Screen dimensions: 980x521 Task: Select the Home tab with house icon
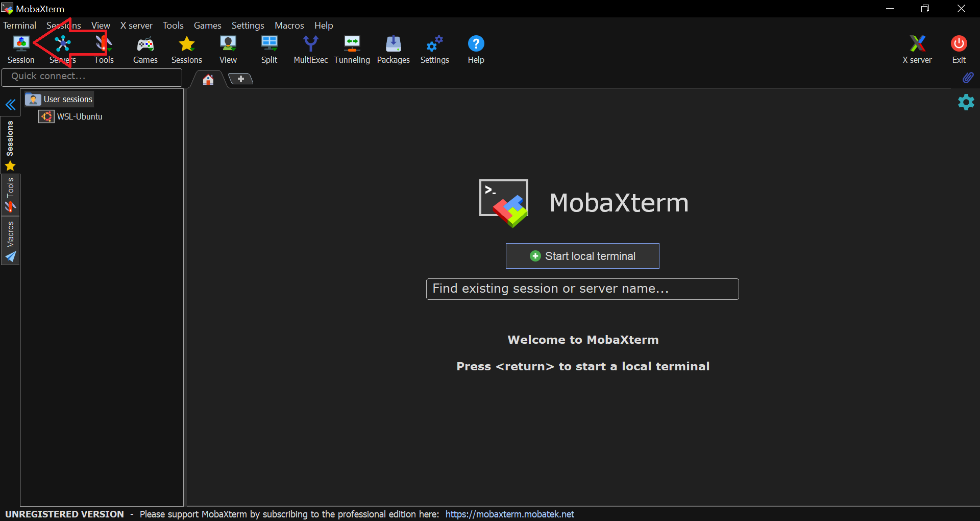(x=208, y=79)
